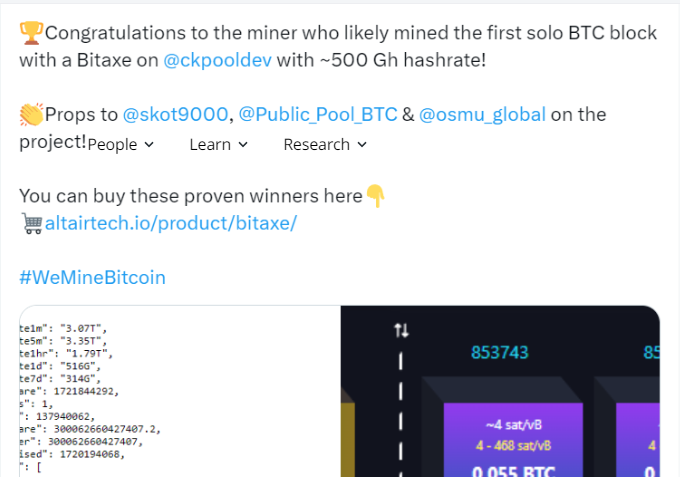Select block number 853743
680x477 pixels.
pos(500,353)
